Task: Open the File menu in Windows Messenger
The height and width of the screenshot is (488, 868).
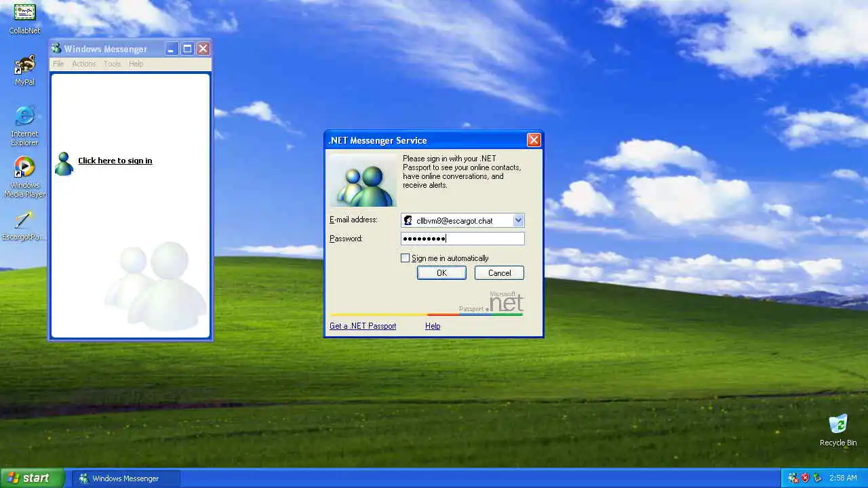Action: 58,64
